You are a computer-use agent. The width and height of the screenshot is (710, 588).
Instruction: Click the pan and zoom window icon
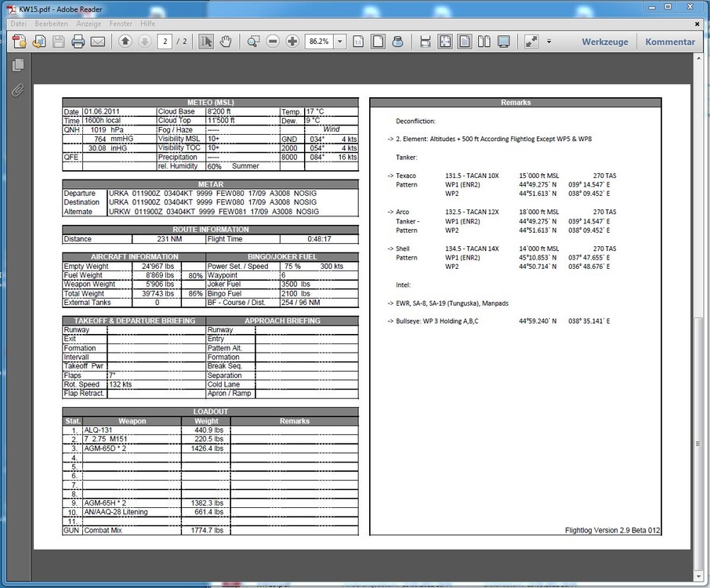point(397,42)
